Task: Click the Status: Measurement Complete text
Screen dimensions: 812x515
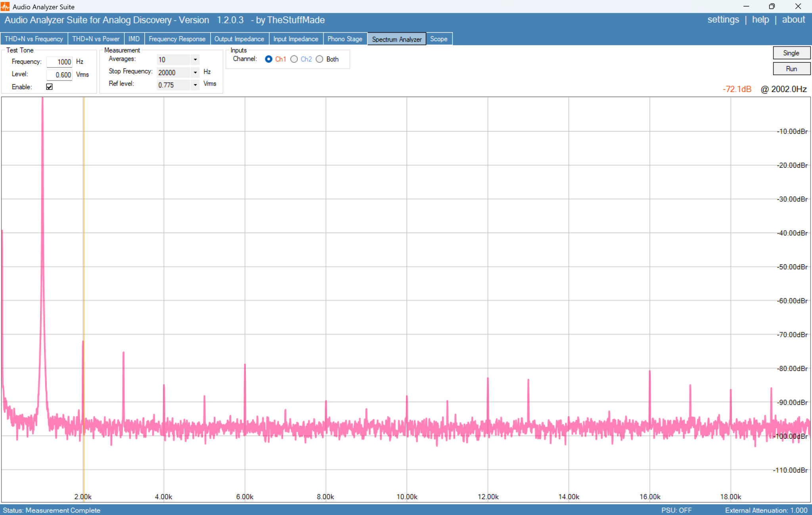Action: (x=52, y=510)
